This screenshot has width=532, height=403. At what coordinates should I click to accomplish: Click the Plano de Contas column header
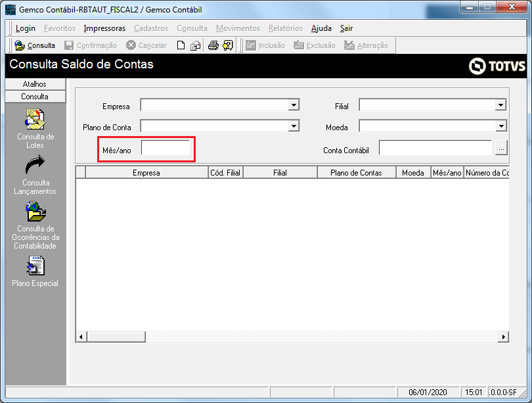[356, 172]
